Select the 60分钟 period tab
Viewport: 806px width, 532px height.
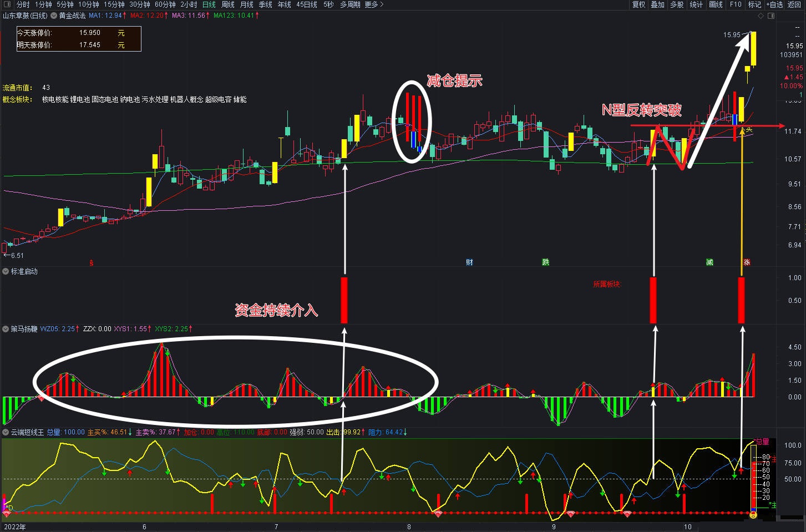click(x=165, y=4)
